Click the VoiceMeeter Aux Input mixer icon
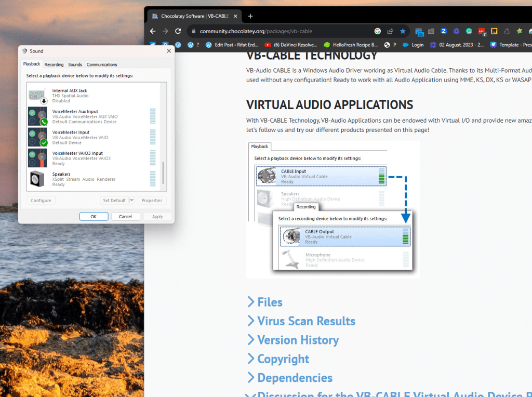 37,116
